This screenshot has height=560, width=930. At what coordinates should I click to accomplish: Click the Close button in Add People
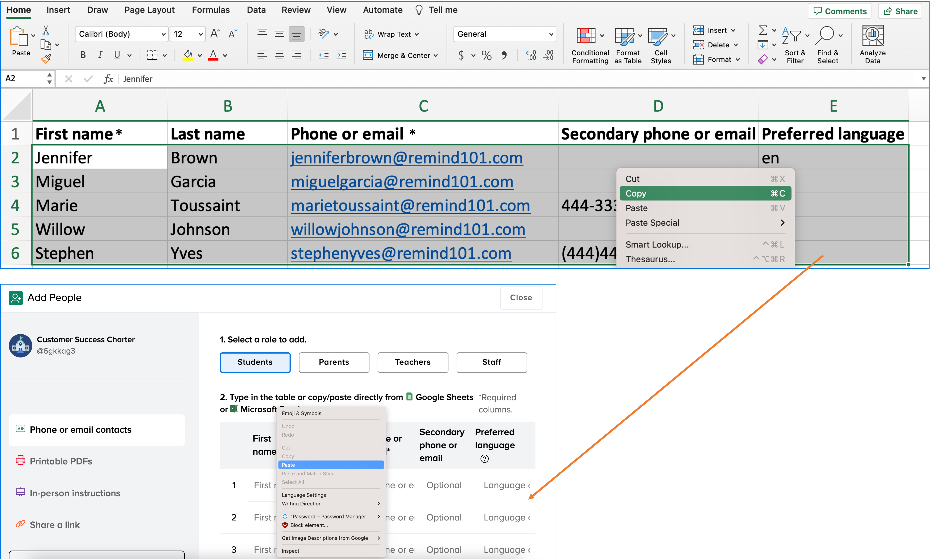tap(521, 297)
